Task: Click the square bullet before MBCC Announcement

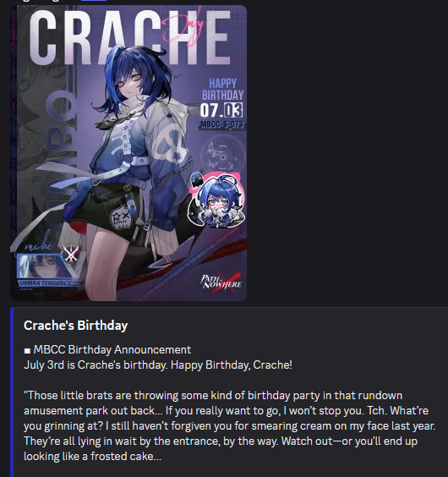Action: point(27,351)
